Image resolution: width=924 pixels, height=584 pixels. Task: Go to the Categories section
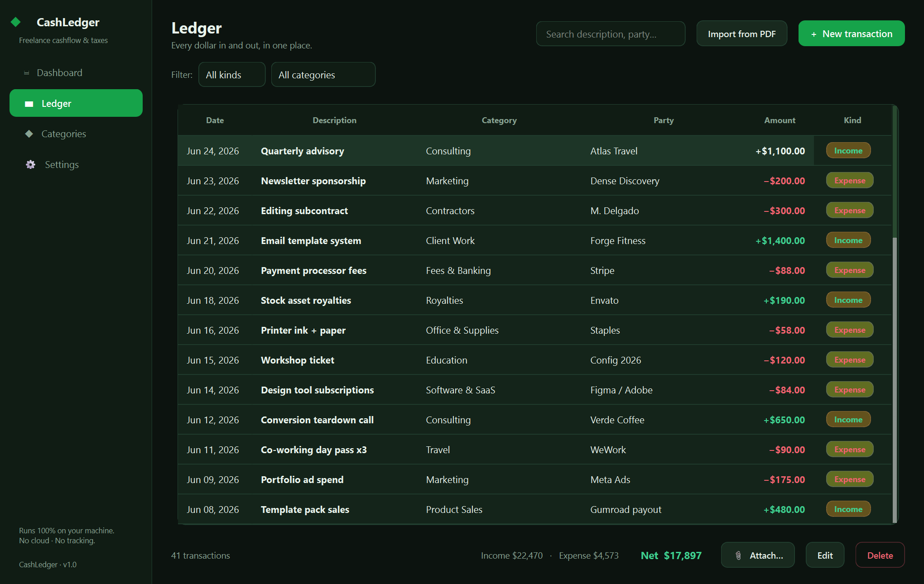76,134
